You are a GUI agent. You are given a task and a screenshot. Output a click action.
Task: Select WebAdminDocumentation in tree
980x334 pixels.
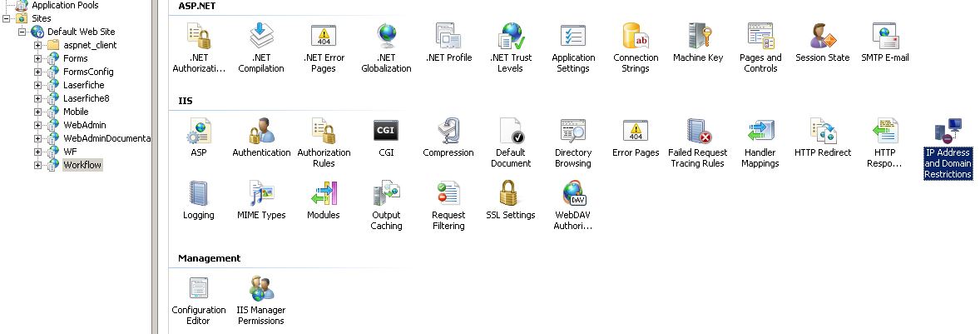[x=106, y=138]
